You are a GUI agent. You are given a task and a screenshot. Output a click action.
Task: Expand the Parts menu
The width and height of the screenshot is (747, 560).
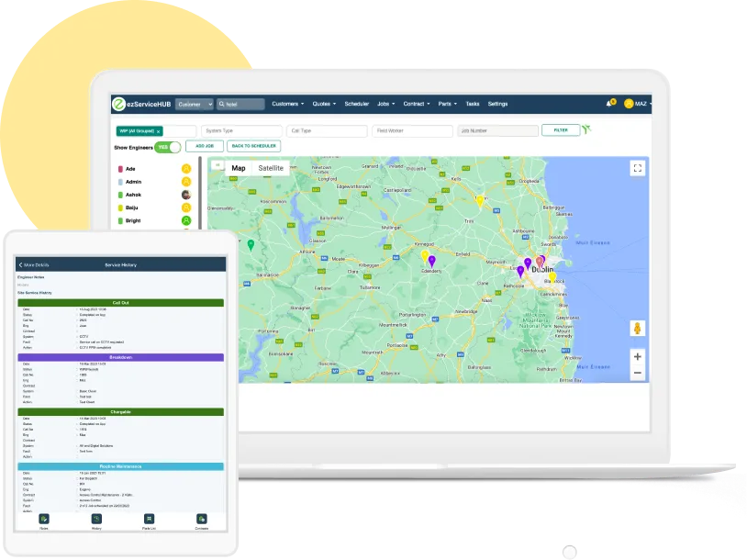(x=447, y=104)
